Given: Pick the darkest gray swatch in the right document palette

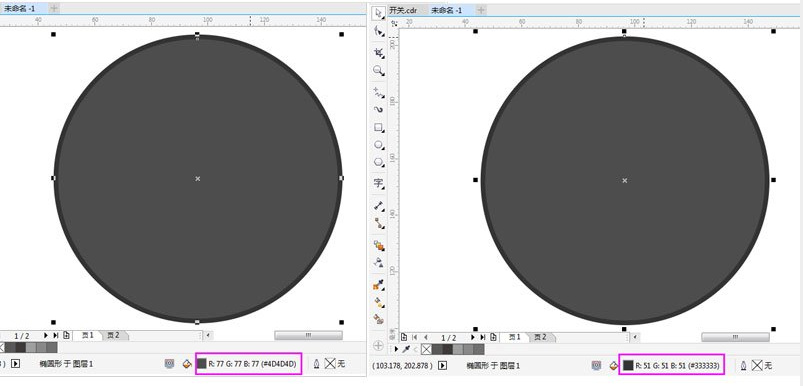Looking at the screenshot, I should point(448,349).
